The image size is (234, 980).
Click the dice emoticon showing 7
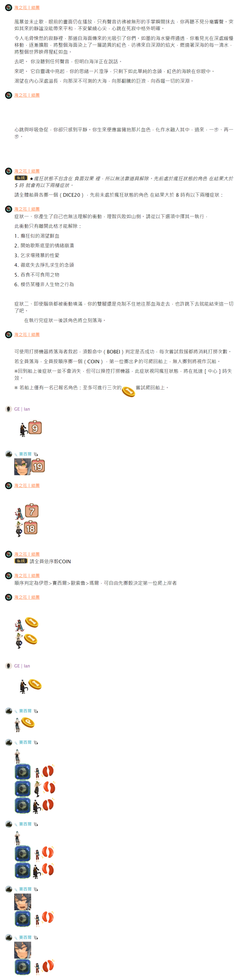[x=32, y=511]
